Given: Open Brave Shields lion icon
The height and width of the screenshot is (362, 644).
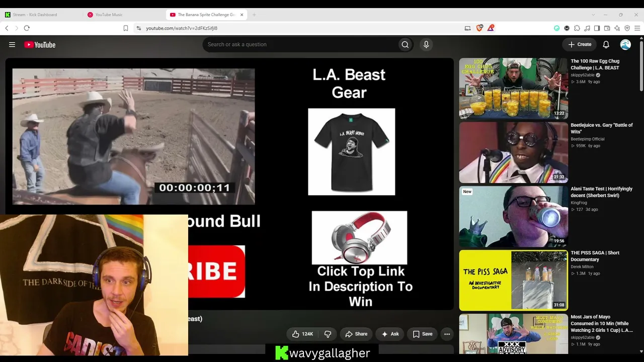Looking at the screenshot, I should click(x=479, y=28).
